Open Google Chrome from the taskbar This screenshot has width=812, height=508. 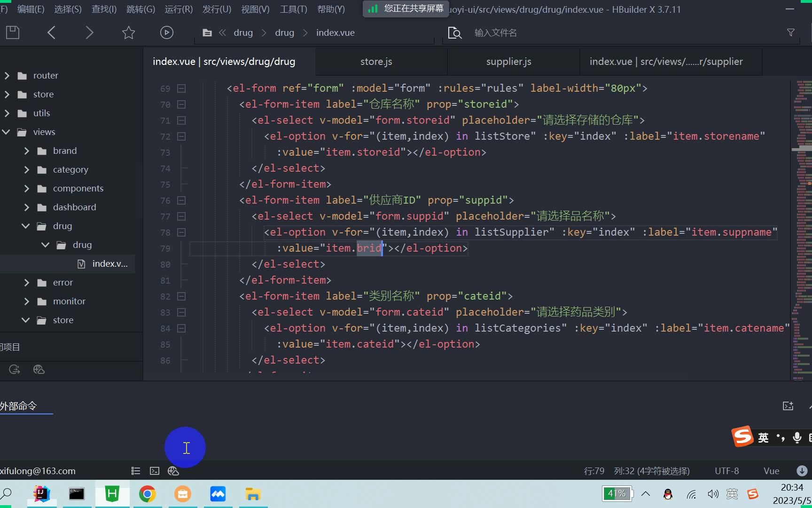pos(147,494)
